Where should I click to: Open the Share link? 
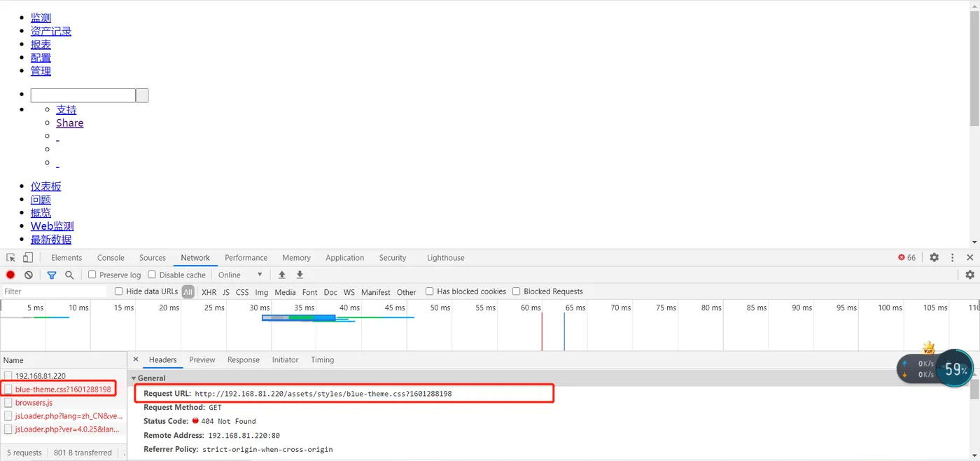click(70, 123)
